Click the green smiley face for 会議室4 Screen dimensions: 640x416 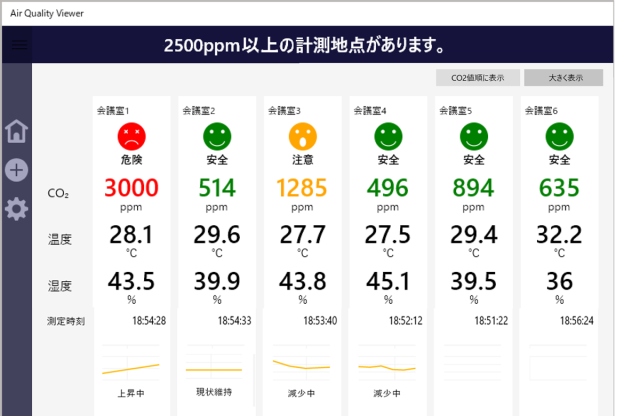click(x=388, y=136)
